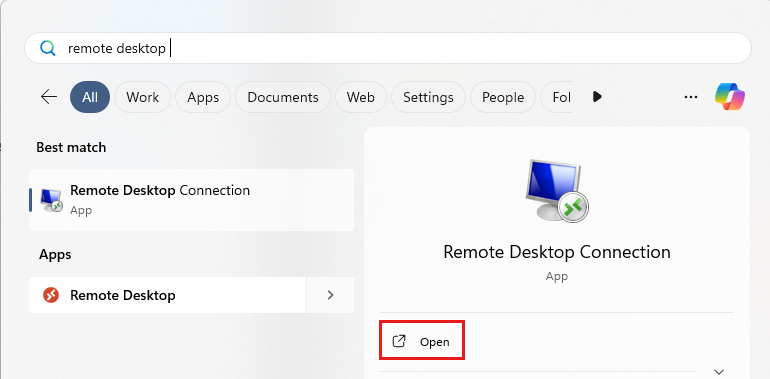Expand more actions with the down chevron
The width and height of the screenshot is (770, 379).
[x=719, y=372]
